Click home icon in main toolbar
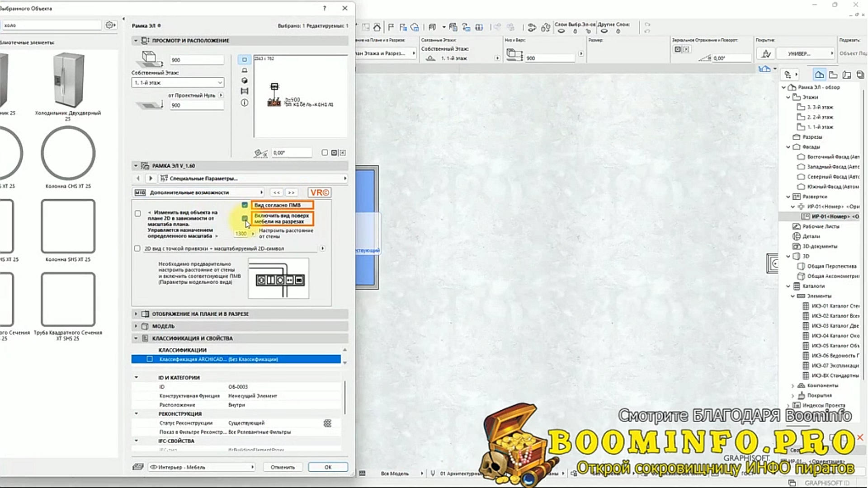 click(377, 27)
